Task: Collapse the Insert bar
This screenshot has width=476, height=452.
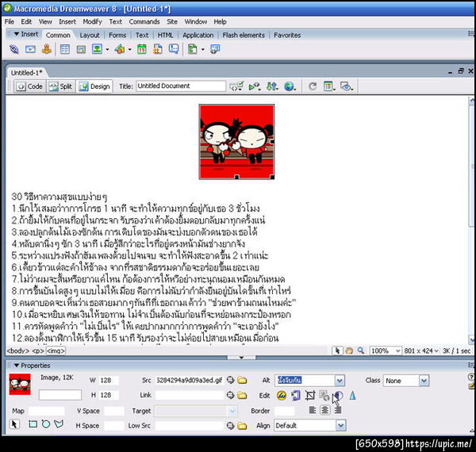Action: click(x=17, y=33)
